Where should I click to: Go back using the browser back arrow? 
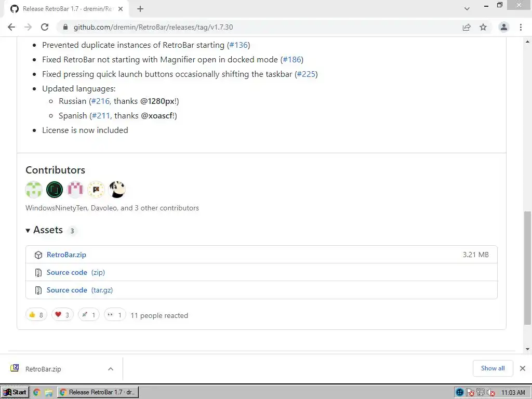(11, 27)
